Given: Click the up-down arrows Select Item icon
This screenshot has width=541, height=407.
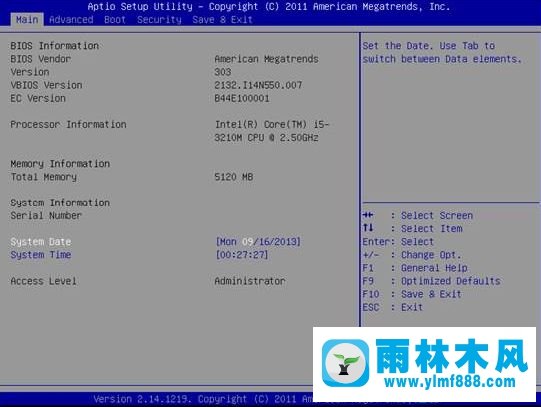Looking at the screenshot, I should tap(368, 228).
